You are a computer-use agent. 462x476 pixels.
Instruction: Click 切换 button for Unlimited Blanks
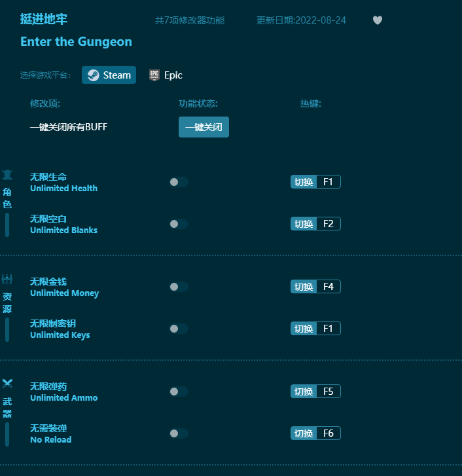304,224
